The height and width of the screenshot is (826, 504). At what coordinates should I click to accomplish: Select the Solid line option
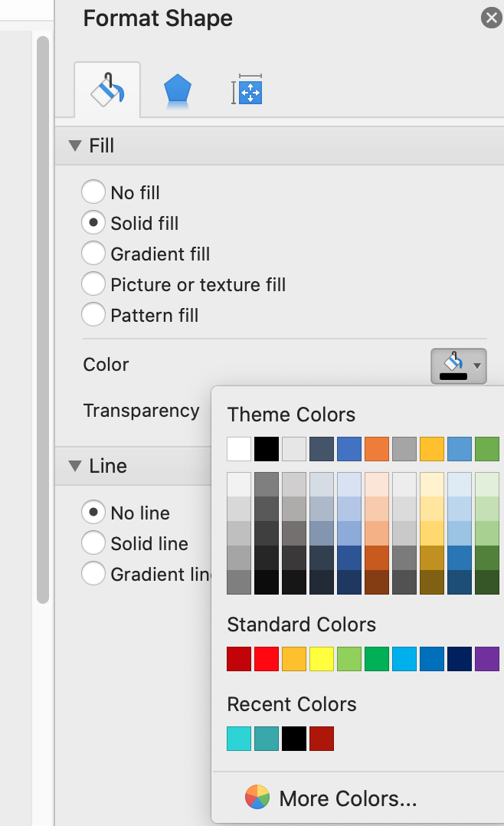tap(93, 543)
